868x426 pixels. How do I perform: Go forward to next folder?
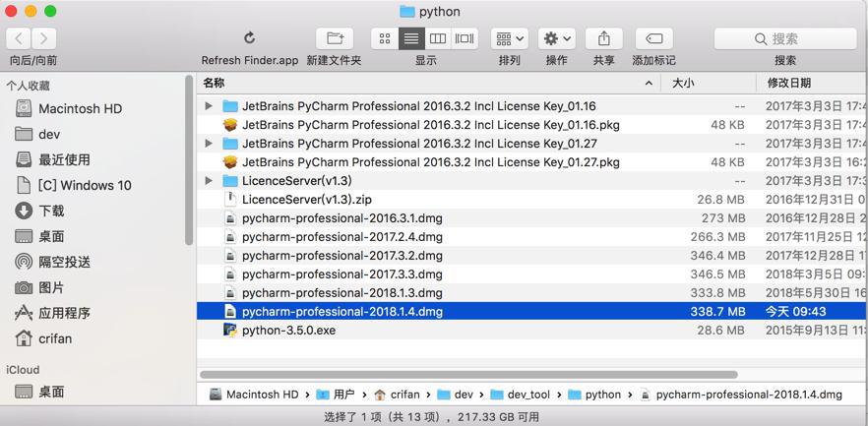coord(43,38)
